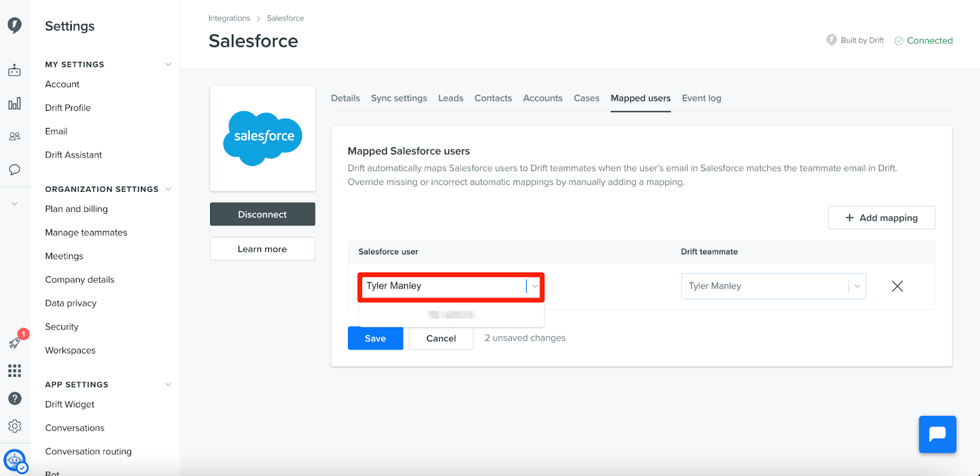Viewport: 980px width, 476px height.
Task: Open Conversations app settings
Action: pyautogui.click(x=75, y=428)
